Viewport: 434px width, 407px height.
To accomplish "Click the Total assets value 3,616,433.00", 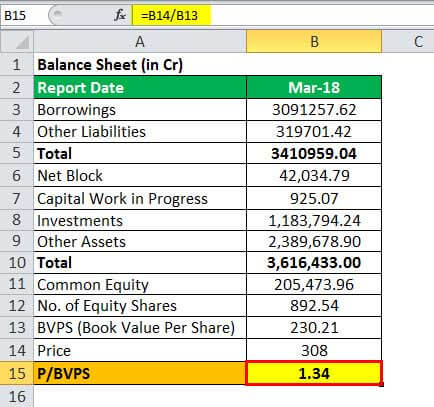I will pyautogui.click(x=314, y=263).
